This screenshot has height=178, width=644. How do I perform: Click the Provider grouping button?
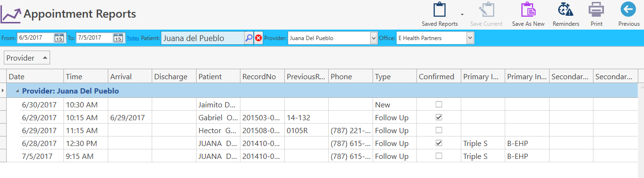pos(27,58)
